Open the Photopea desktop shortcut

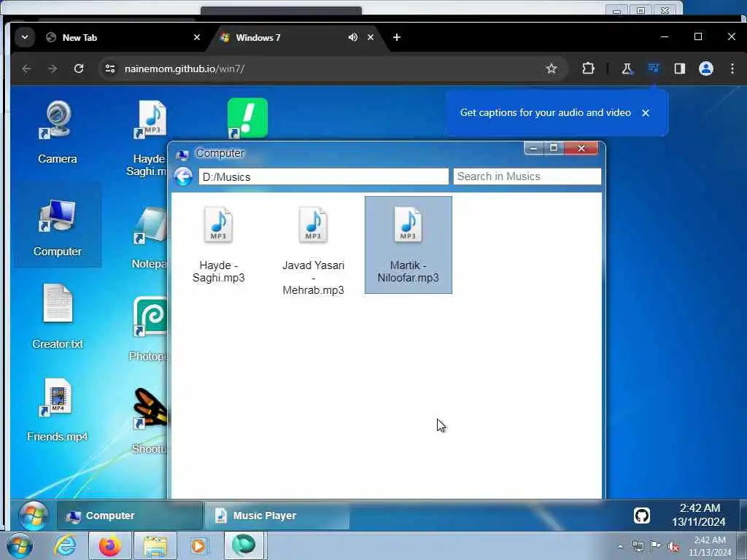149,329
